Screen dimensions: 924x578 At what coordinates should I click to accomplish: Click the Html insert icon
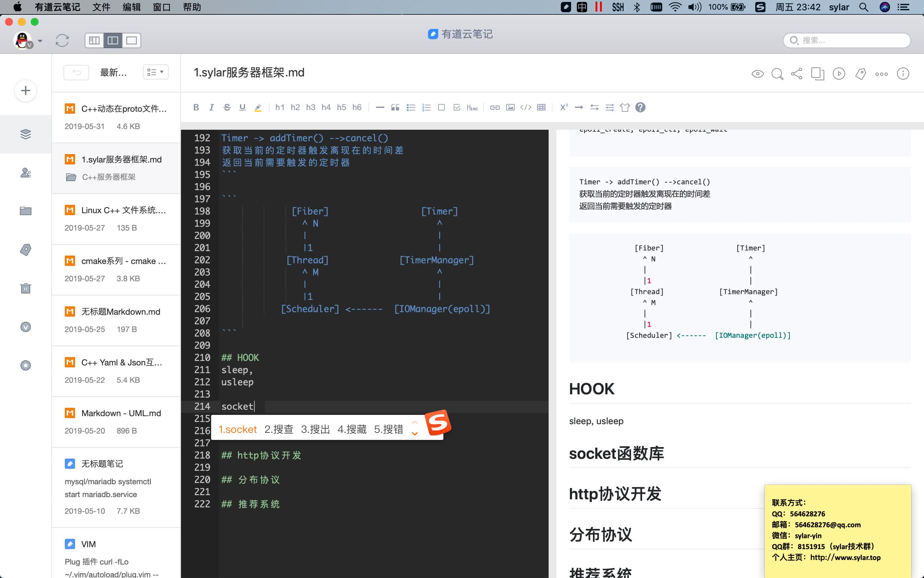472,108
